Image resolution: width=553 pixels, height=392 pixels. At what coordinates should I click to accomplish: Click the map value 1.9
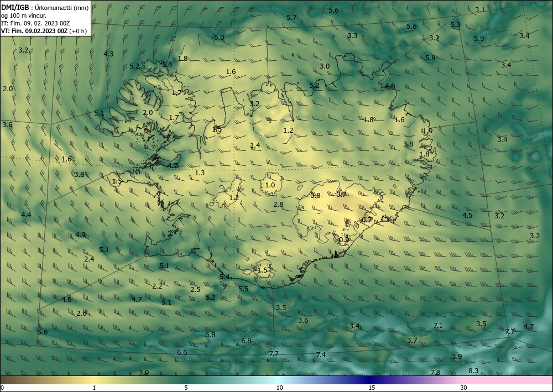coord(427,131)
